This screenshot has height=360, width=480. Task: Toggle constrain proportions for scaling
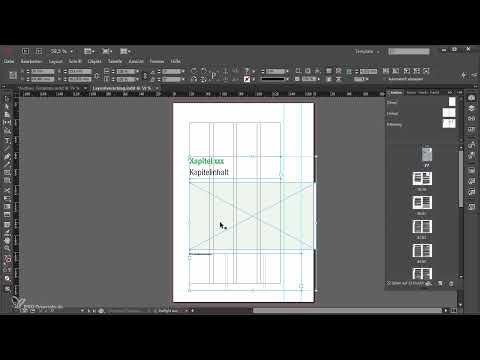coord(145,75)
